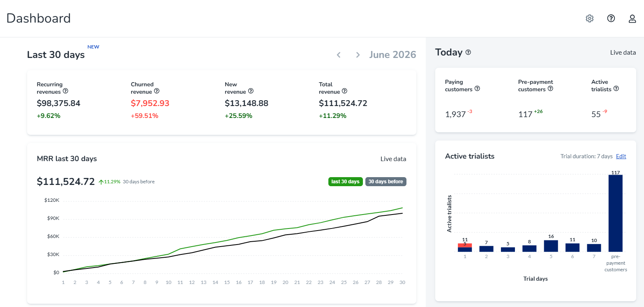Select the trial day 2 bar
This screenshot has height=307, width=644.
click(x=486, y=249)
